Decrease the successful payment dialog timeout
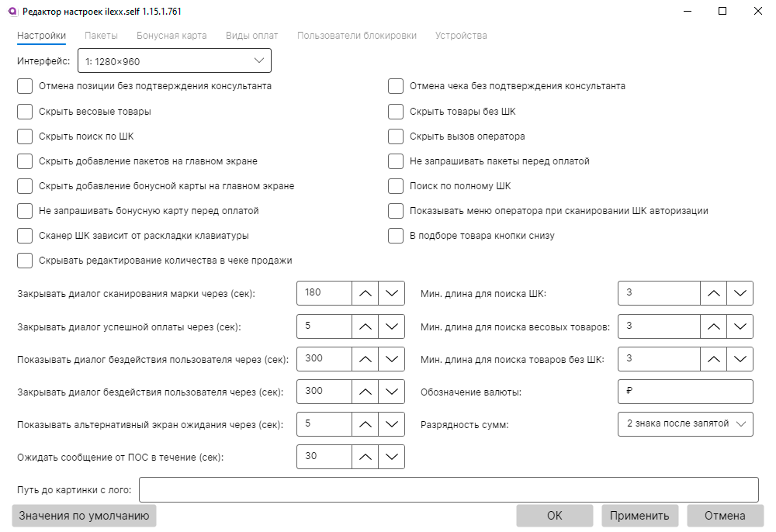Image resolution: width=776 pixels, height=532 pixels. pos(391,326)
